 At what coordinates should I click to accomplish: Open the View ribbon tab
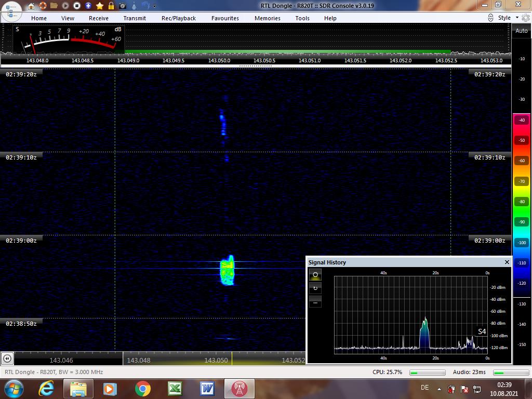click(68, 18)
